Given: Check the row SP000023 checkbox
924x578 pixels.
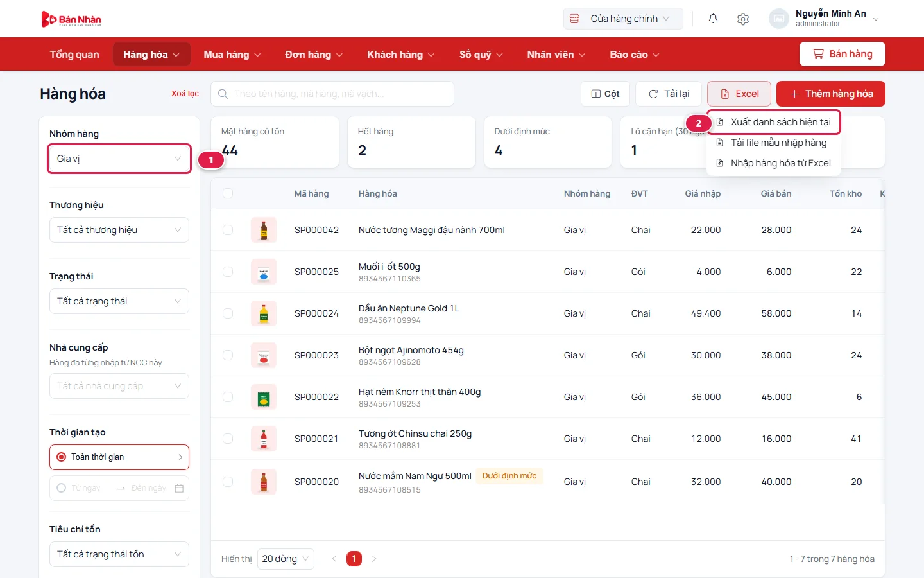Looking at the screenshot, I should click(x=228, y=355).
